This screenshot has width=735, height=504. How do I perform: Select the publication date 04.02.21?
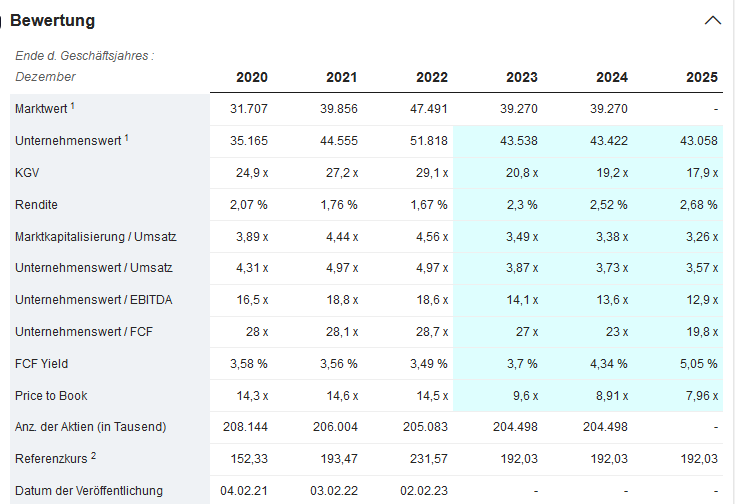(x=244, y=491)
